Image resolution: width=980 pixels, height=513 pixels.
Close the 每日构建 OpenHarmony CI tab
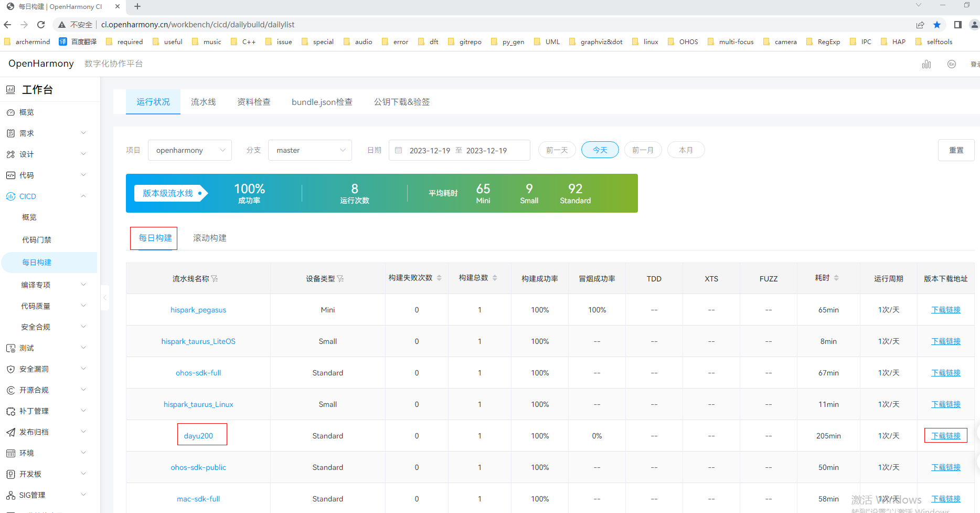click(118, 6)
